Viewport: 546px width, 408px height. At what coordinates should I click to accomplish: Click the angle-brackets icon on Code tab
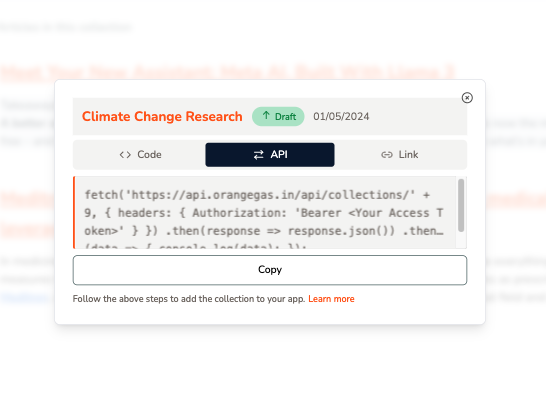[125, 155]
